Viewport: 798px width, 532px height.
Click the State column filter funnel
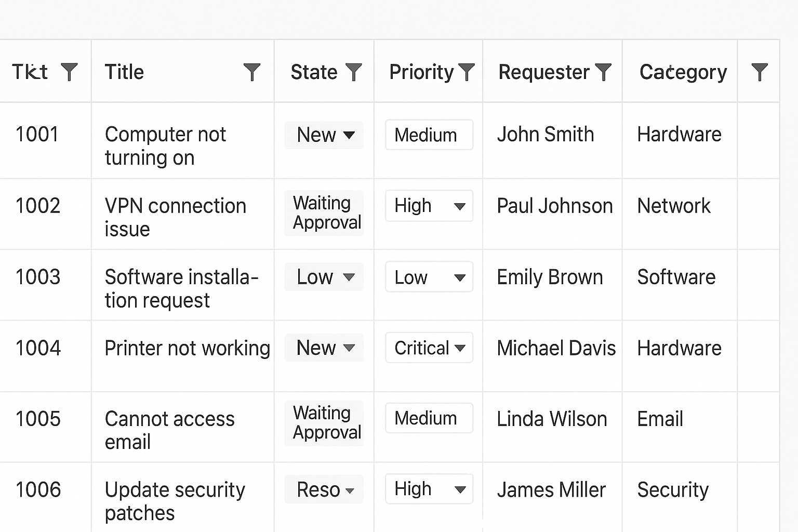click(354, 72)
